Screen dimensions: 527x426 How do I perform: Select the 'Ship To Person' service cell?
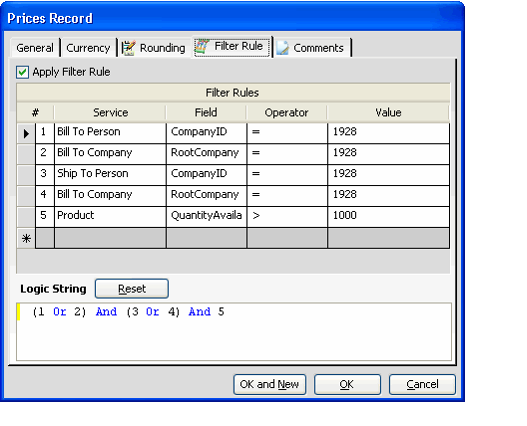tap(110, 175)
